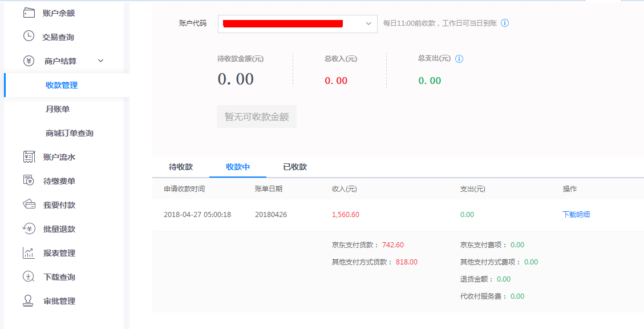Viewport: 644px width, 329px height.
Task: Switch to the 已收款 tab
Action: click(x=295, y=167)
